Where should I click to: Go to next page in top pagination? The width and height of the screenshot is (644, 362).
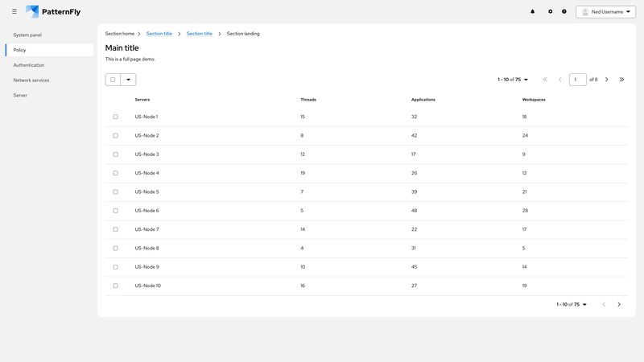coord(607,80)
